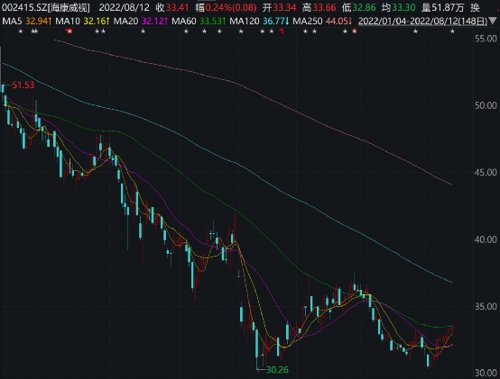Click the first red flag marker under MA10
The width and height of the screenshot is (500, 379).
pyautogui.click(x=69, y=31)
